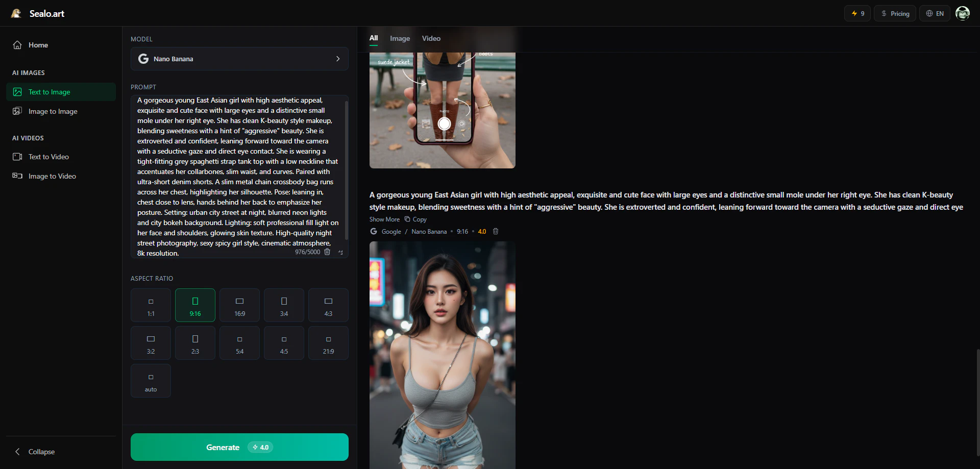
Task: Open the Image to Image tool
Action: pos(53,111)
